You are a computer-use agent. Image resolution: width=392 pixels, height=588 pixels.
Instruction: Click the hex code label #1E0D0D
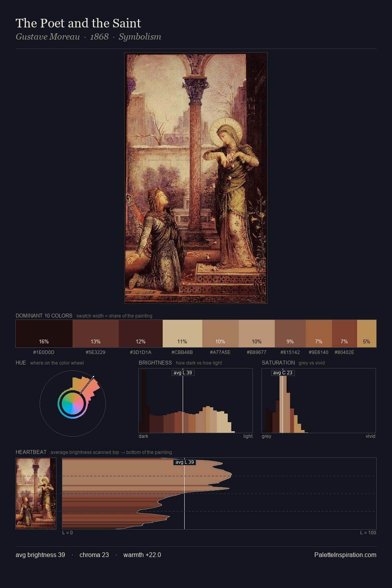(44, 352)
